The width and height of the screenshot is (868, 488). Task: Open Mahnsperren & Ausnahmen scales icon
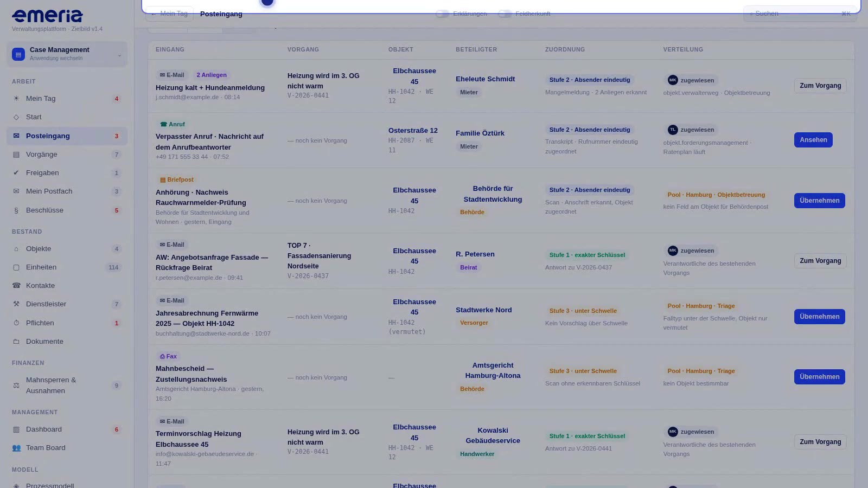[16, 386]
